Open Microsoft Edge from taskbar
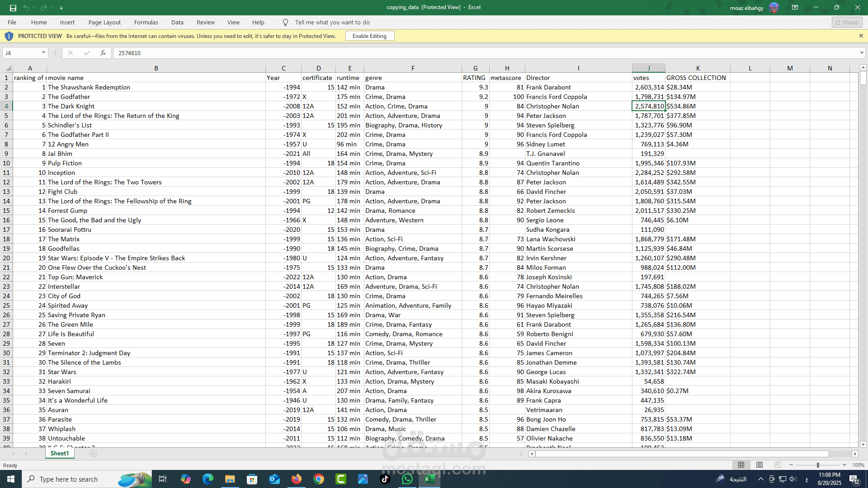This screenshot has width=868, height=488. point(208,479)
